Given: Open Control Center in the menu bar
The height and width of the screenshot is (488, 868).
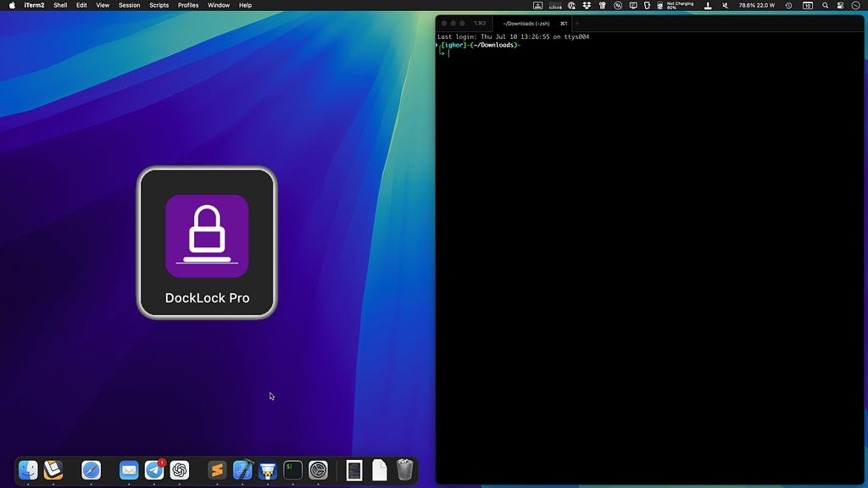Looking at the screenshot, I should (x=840, y=6).
